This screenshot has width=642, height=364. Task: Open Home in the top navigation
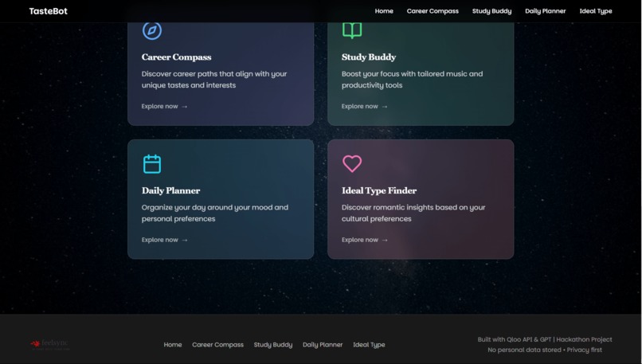384,11
